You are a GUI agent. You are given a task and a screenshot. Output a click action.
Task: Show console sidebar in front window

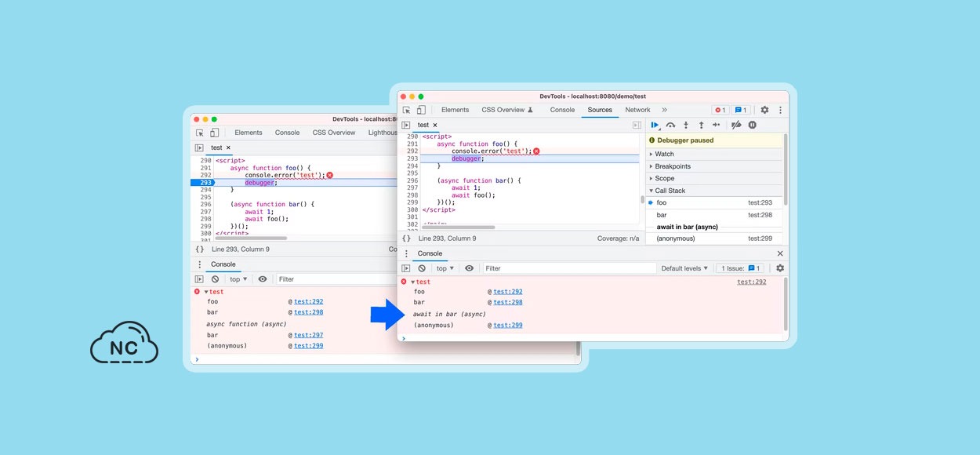pos(406,268)
